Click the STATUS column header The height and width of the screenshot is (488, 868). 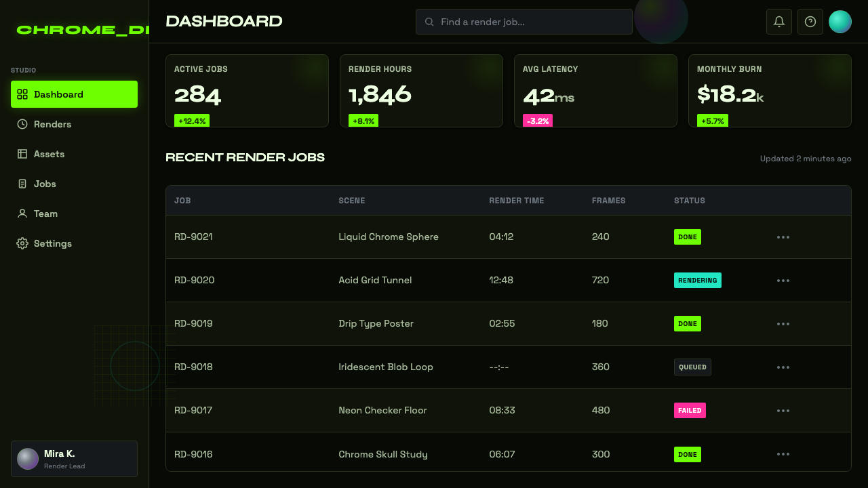point(690,201)
